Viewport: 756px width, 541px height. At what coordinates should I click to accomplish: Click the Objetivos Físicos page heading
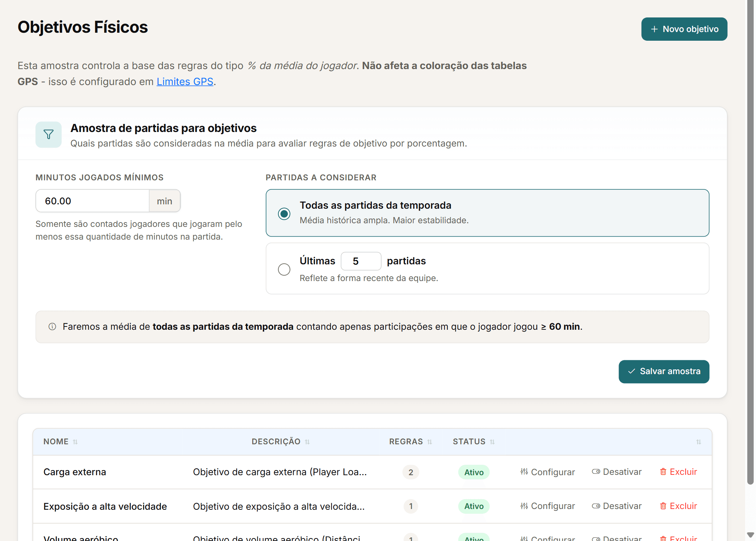pyautogui.click(x=83, y=27)
